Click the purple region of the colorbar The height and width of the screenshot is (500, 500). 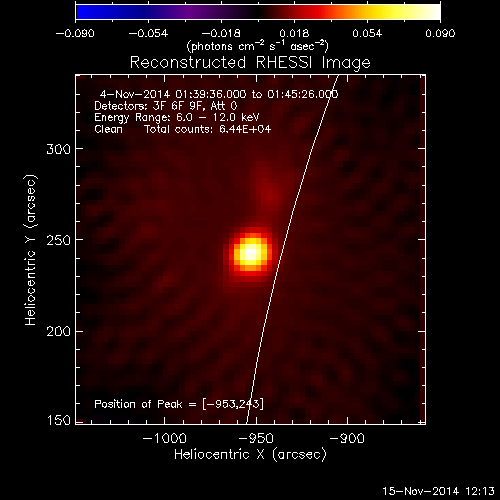point(187,12)
